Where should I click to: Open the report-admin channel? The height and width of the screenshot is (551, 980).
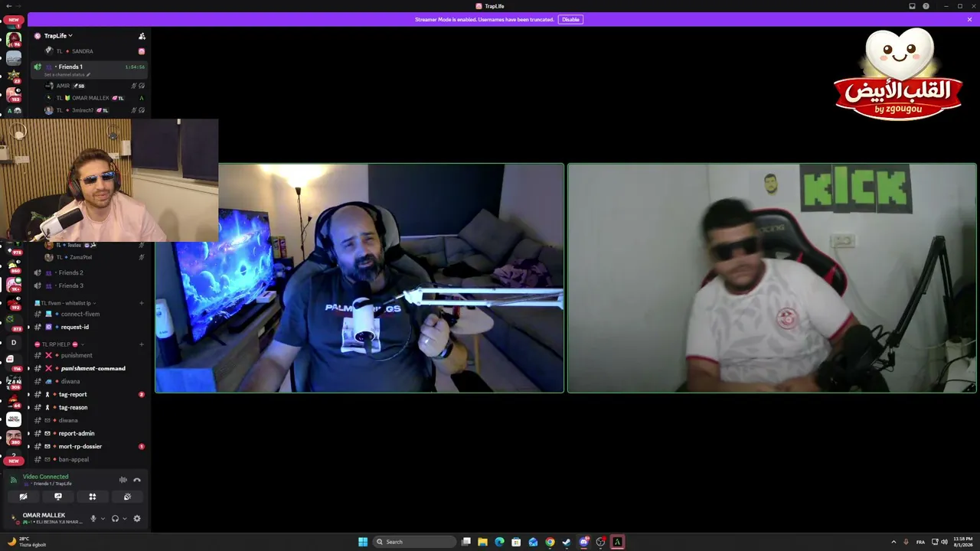tap(89, 433)
